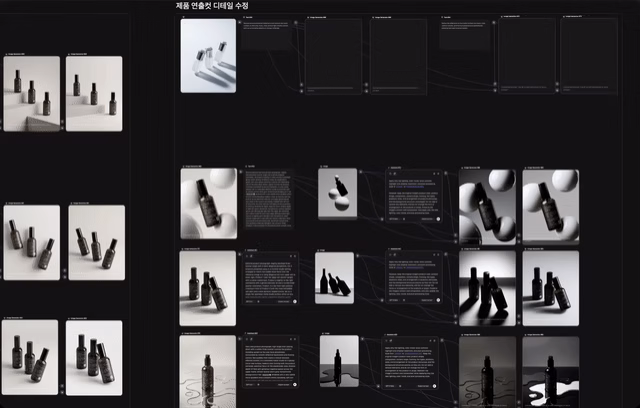Select the tilted bottle with white spheres source image
This screenshot has height=408, width=640.
tap(209, 204)
